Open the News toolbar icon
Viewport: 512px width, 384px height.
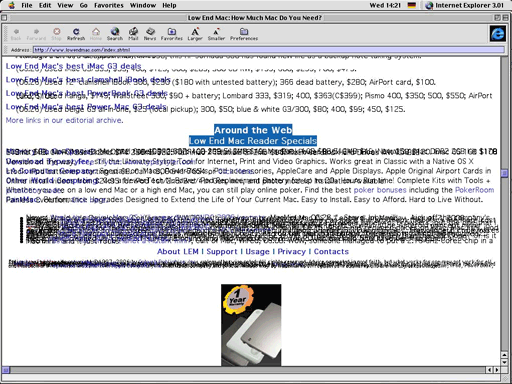coord(150,34)
